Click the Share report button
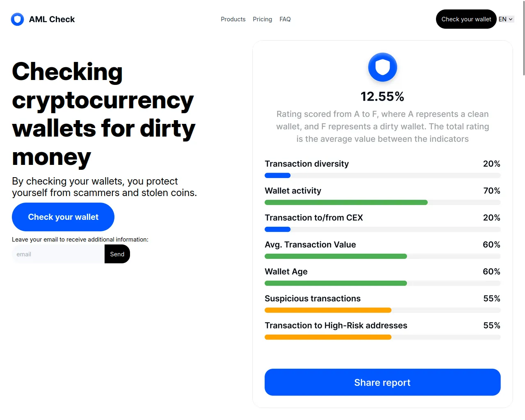Image resolution: width=525 pixels, height=420 pixels. click(x=382, y=382)
